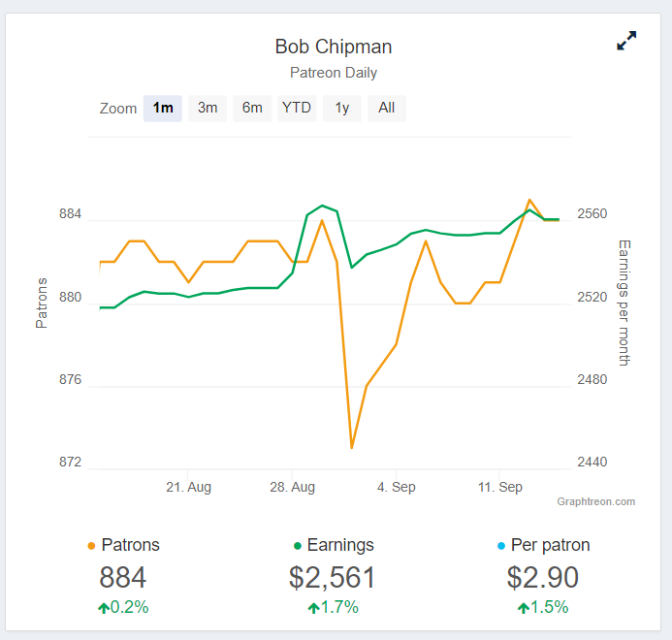Click the 4. Sep axis label
The width and height of the screenshot is (672, 640).
pos(397,487)
